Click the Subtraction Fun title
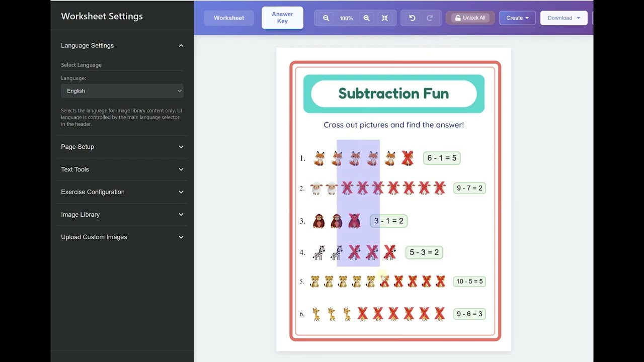Image resolution: width=644 pixels, height=362 pixels. tap(393, 94)
